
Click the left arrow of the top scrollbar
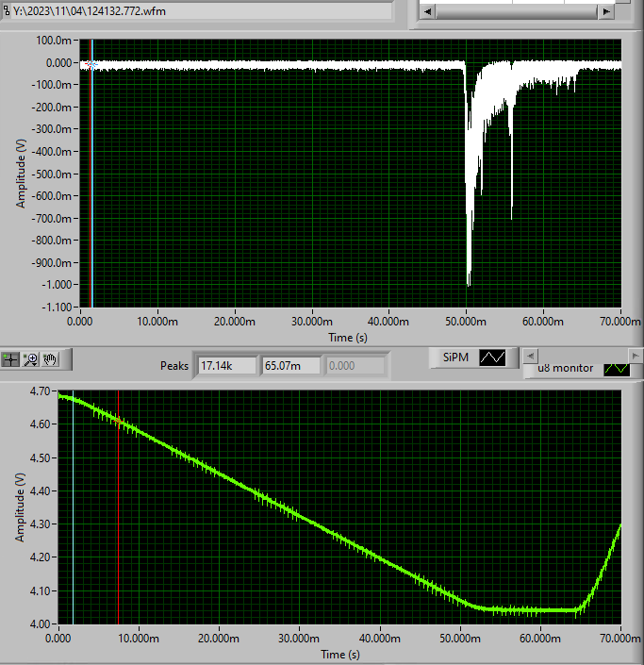coord(427,11)
